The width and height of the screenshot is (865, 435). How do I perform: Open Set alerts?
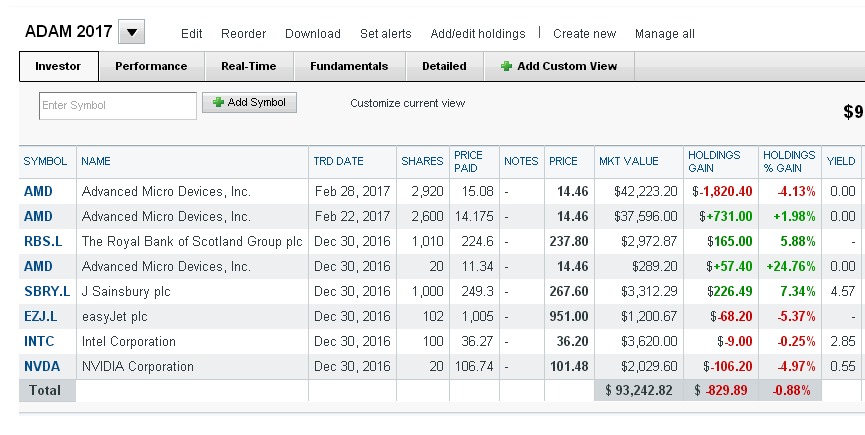tap(386, 34)
